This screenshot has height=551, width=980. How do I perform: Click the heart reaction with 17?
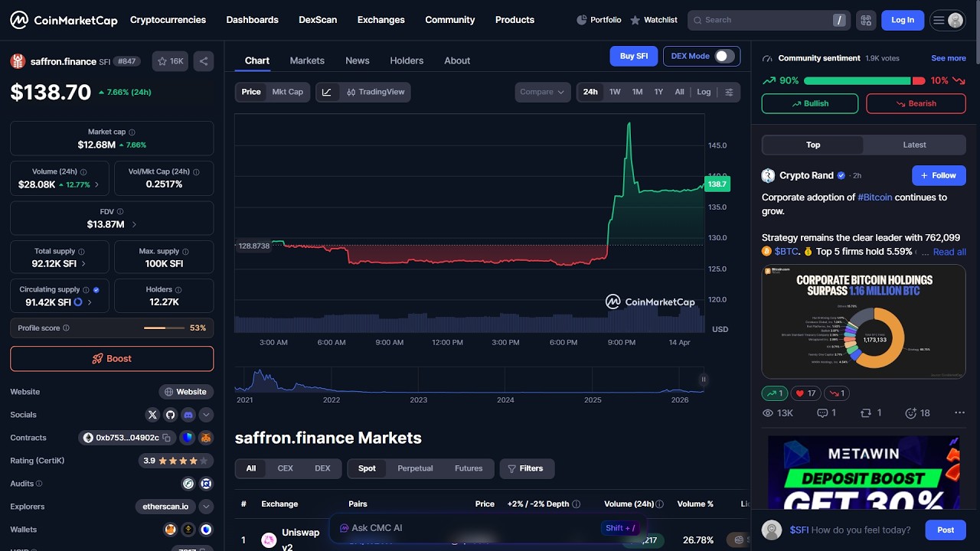[x=806, y=393]
